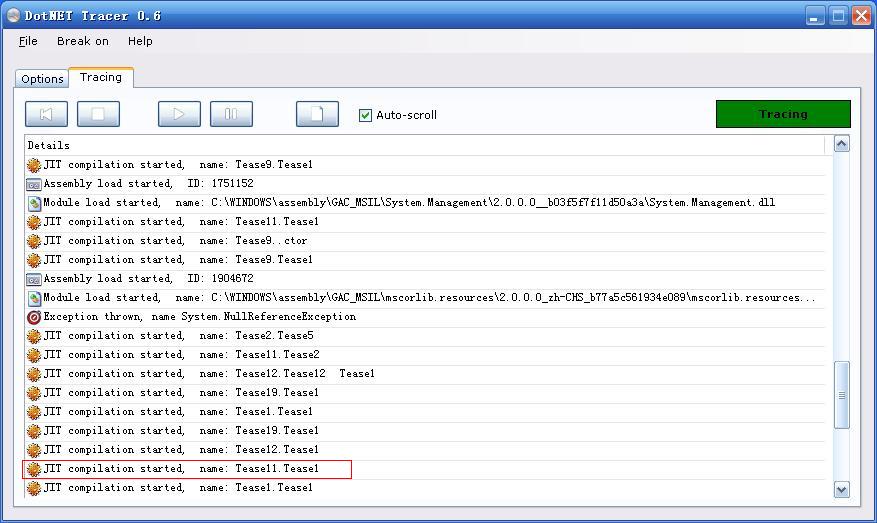Click the assembly icon for ID 1751152
The height and width of the screenshot is (523, 877).
pos(34,184)
